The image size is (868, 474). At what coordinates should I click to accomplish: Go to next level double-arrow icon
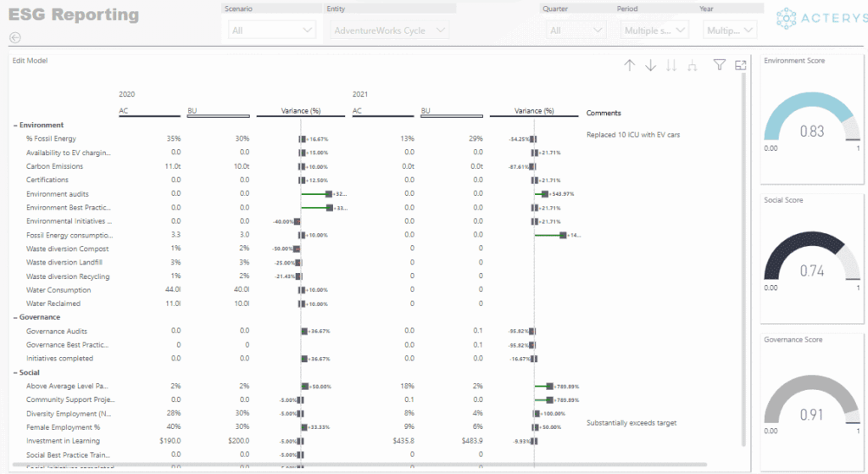[x=671, y=65]
